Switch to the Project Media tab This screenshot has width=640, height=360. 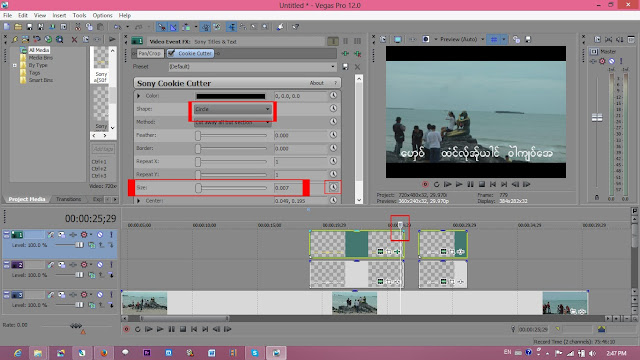(x=27, y=199)
